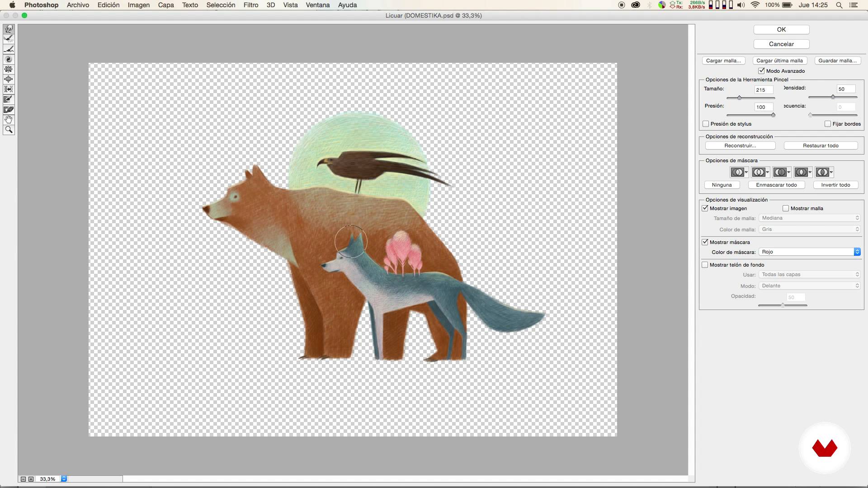
Task: Enable the Mostrar malla checkbox
Action: tap(786, 208)
